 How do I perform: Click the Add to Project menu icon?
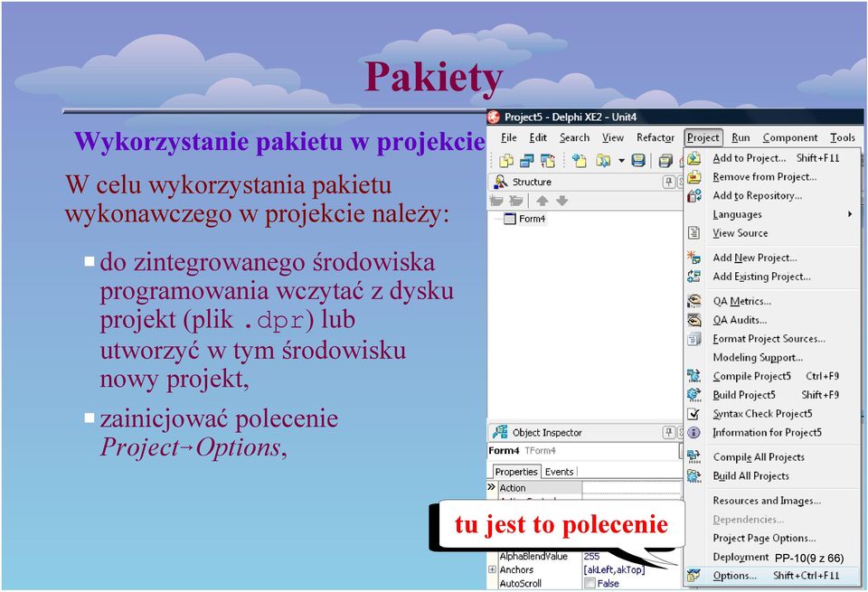(693, 158)
